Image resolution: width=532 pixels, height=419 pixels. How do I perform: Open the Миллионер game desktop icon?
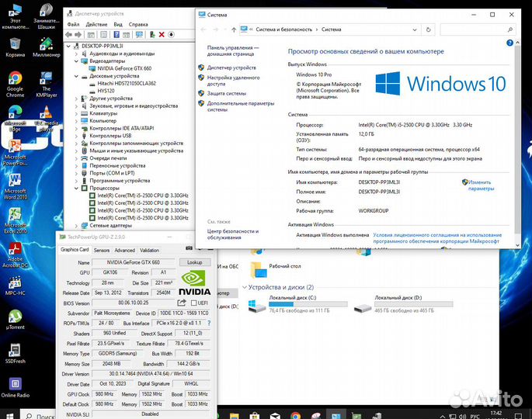click(x=46, y=47)
